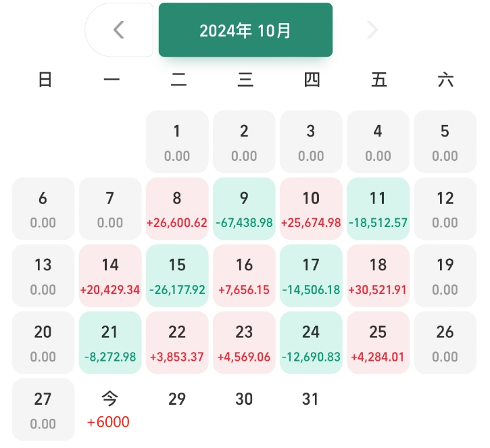The image size is (490, 448).
Task: Click the 五 weekday header
Action: [x=379, y=80]
